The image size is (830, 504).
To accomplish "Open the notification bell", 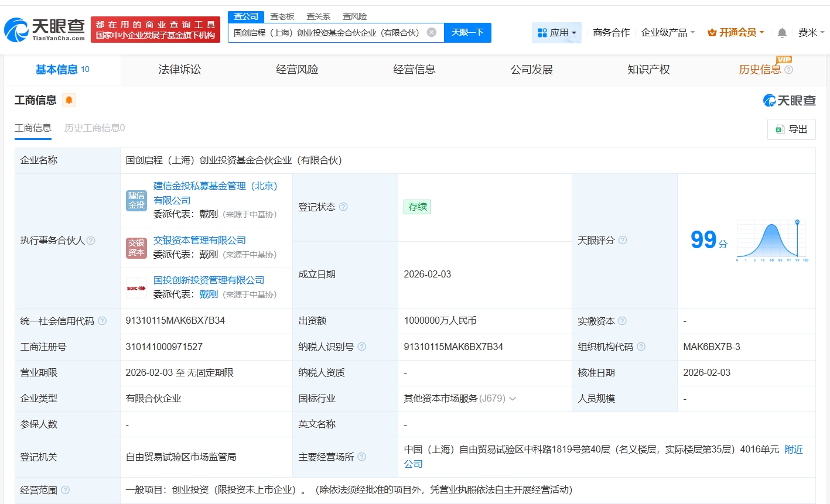I will pyautogui.click(x=782, y=33).
